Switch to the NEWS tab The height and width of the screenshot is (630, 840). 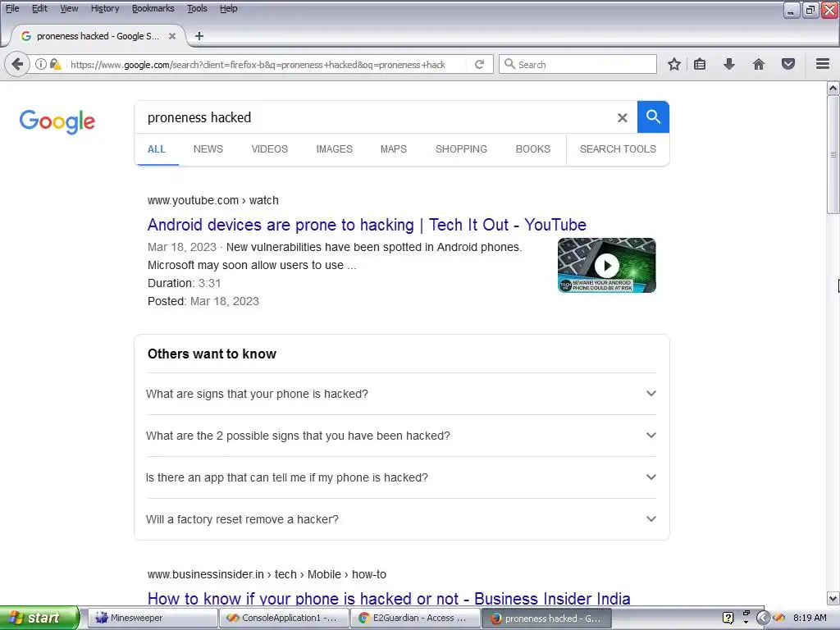(208, 149)
